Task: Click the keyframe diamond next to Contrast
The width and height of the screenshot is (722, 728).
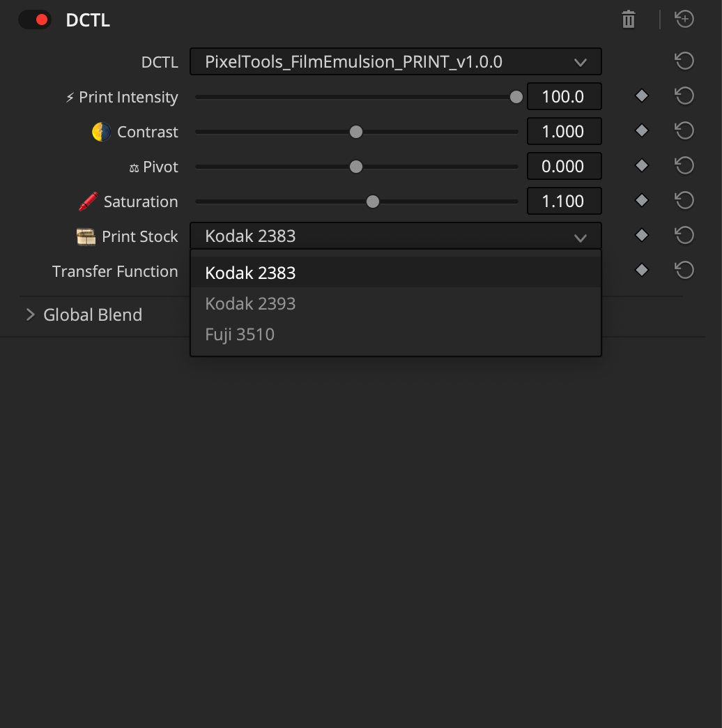Action: [641, 130]
